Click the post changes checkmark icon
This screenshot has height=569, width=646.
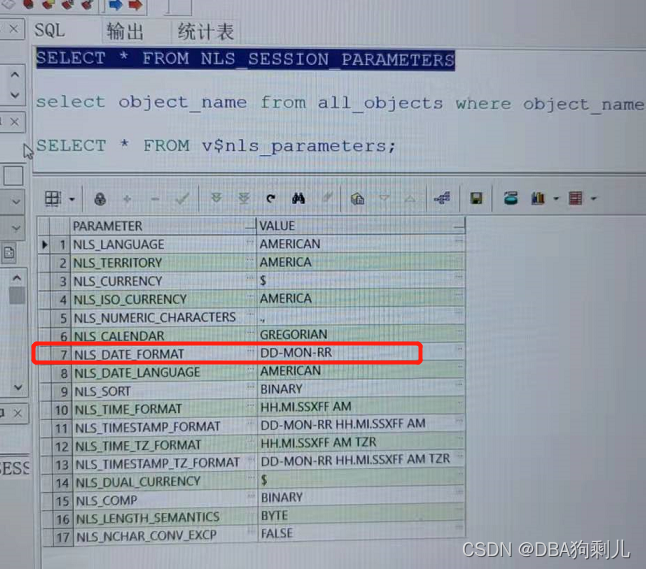pyautogui.click(x=182, y=199)
